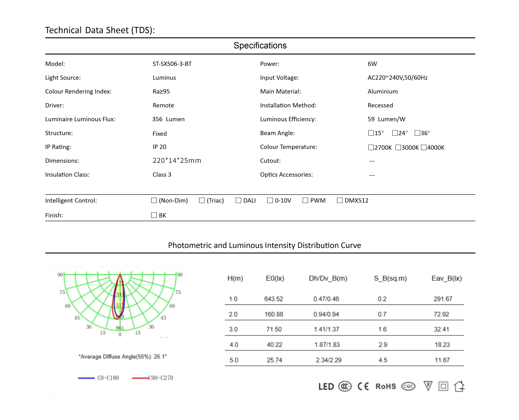Click the polar intensity distribution chart
Screen dimensions: 519x420
(120, 302)
